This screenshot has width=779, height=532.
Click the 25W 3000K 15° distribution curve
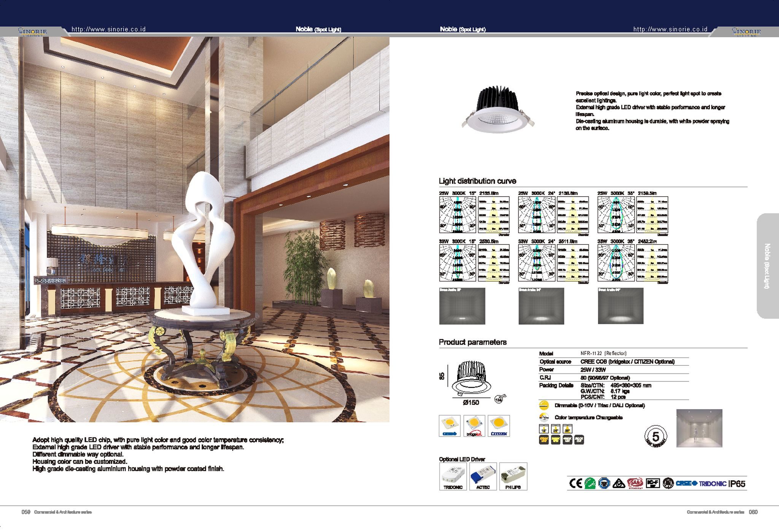458,215
